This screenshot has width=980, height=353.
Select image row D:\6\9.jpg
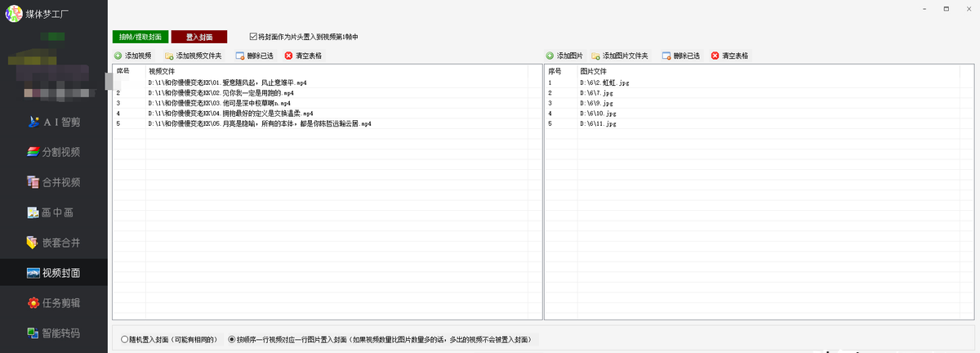pyautogui.click(x=759, y=104)
